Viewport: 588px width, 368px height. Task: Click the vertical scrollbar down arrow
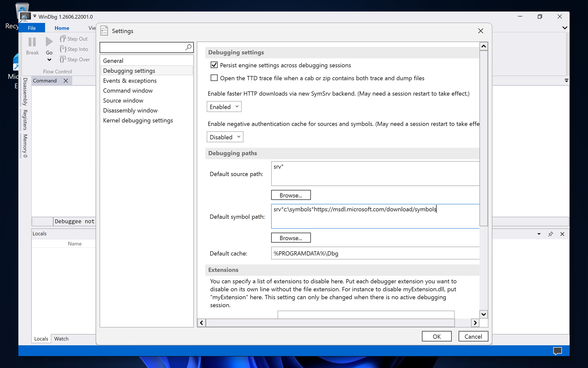(483, 314)
